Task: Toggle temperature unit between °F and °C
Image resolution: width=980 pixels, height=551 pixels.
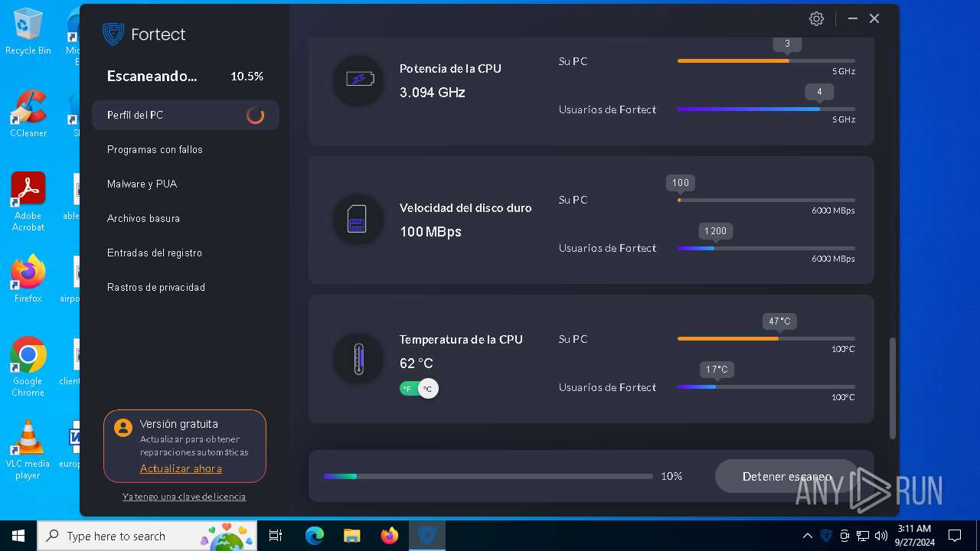Action: [x=419, y=389]
